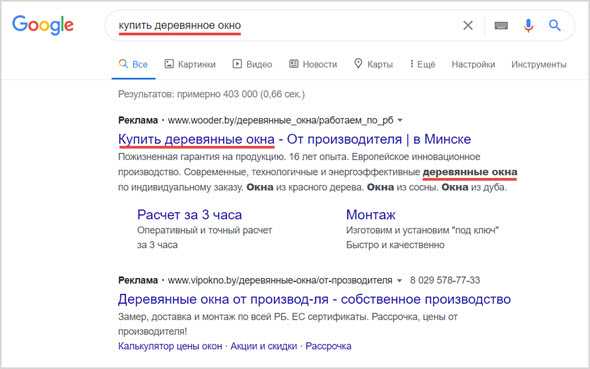Open Деревянные окна от производ-ля ad
The height and width of the screenshot is (369, 590).
tap(314, 299)
